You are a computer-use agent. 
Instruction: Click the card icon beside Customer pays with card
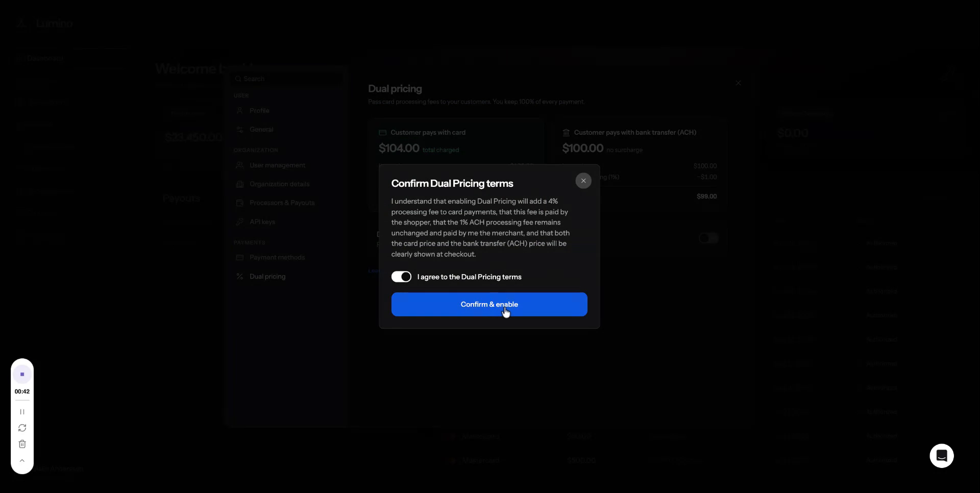(382, 132)
